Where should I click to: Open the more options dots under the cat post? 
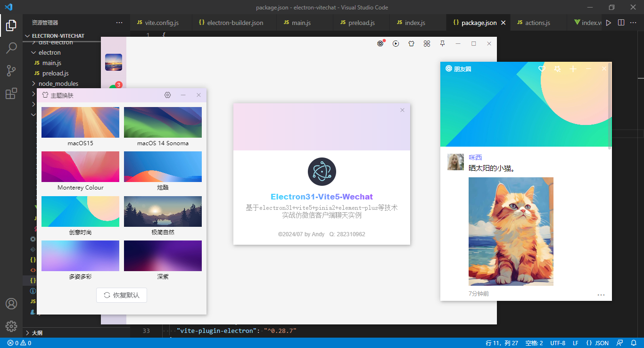(601, 295)
